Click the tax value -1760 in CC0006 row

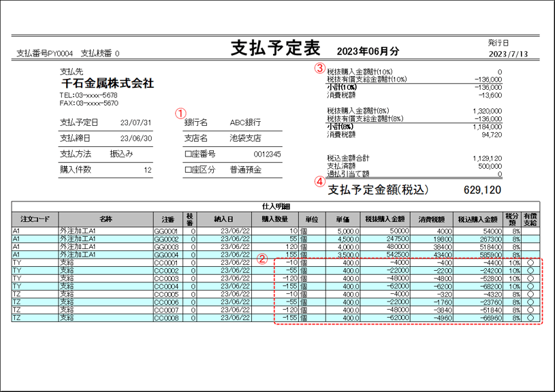click(444, 302)
